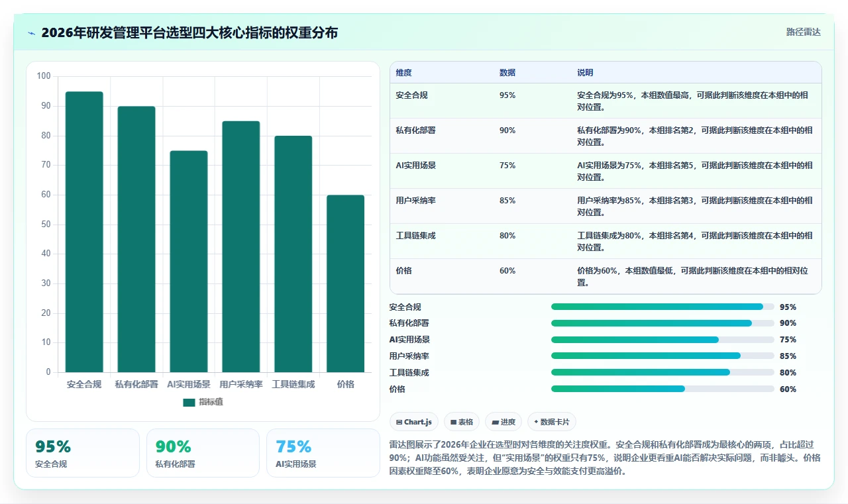
Task: Select the 数据卡片 tag
Action: pos(552,422)
